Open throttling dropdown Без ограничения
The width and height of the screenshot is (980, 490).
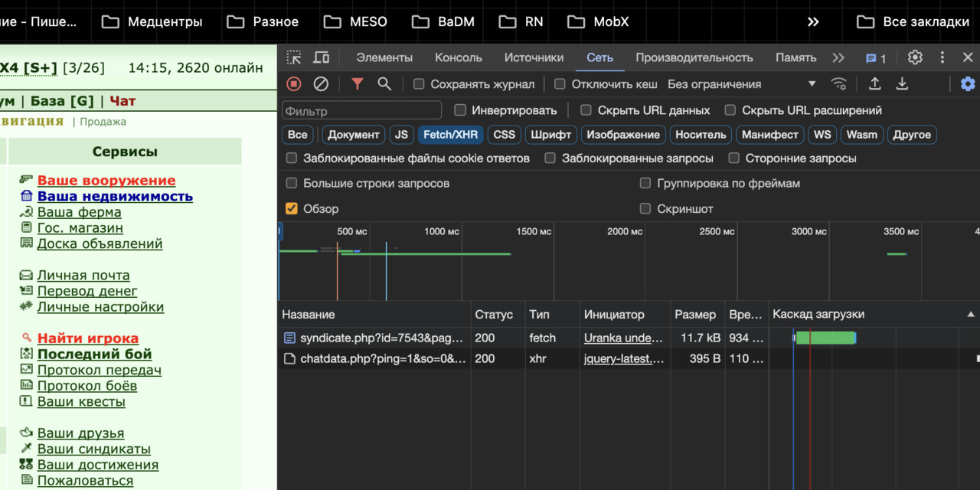[741, 84]
